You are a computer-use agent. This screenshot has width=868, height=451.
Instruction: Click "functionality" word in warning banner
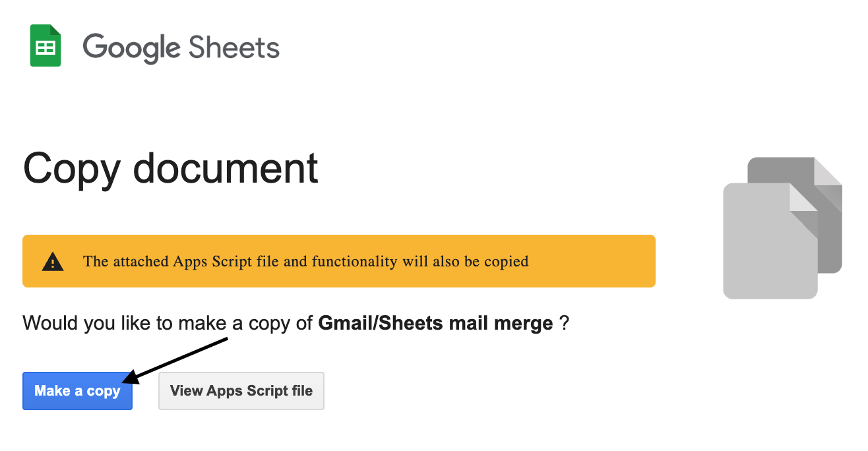tap(355, 262)
